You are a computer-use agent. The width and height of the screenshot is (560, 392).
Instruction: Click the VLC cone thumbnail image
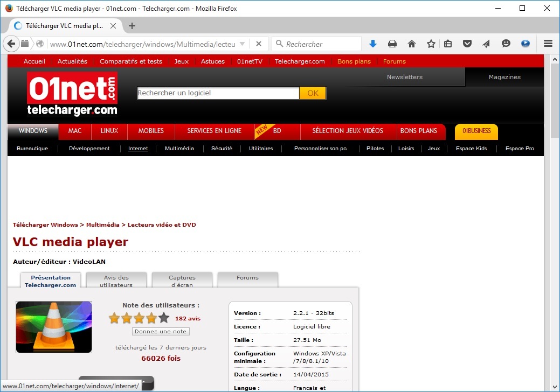click(54, 327)
